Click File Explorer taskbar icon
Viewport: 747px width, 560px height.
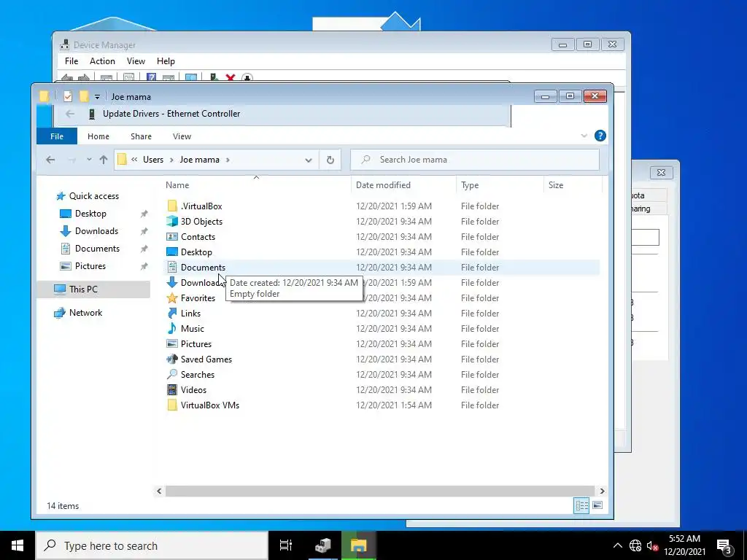(359, 545)
